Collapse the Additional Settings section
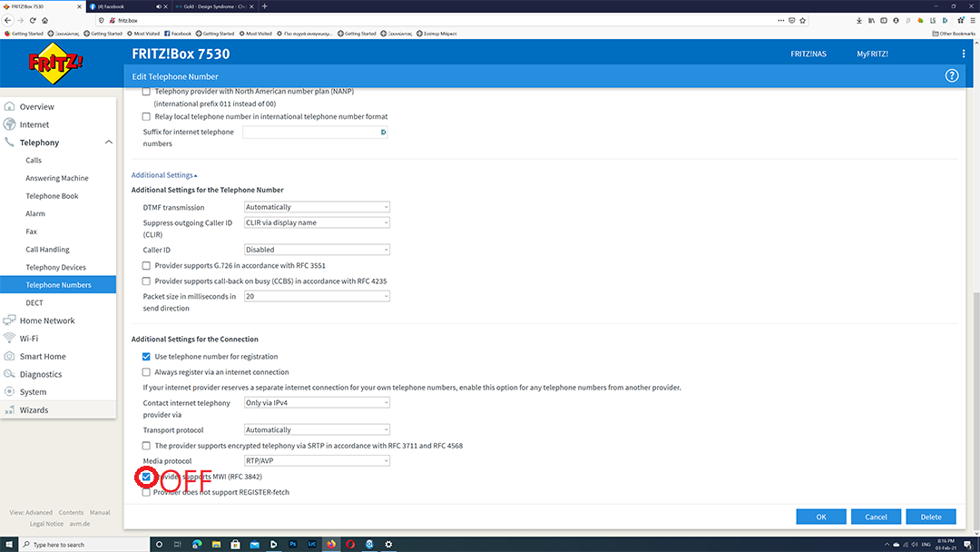The height and width of the screenshot is (552, 980). pos(163,175)
